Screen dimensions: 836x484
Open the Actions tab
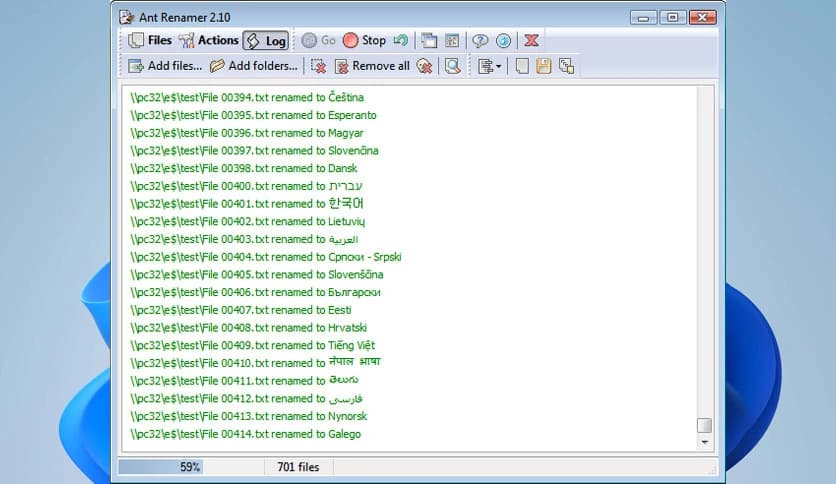pos(208,41)
